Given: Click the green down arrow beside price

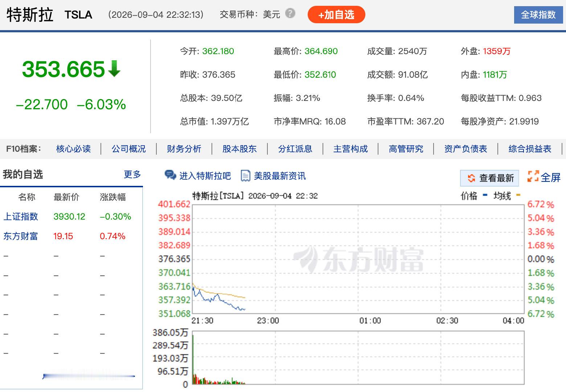Looking at the screenshot, I should coord(114,69).
